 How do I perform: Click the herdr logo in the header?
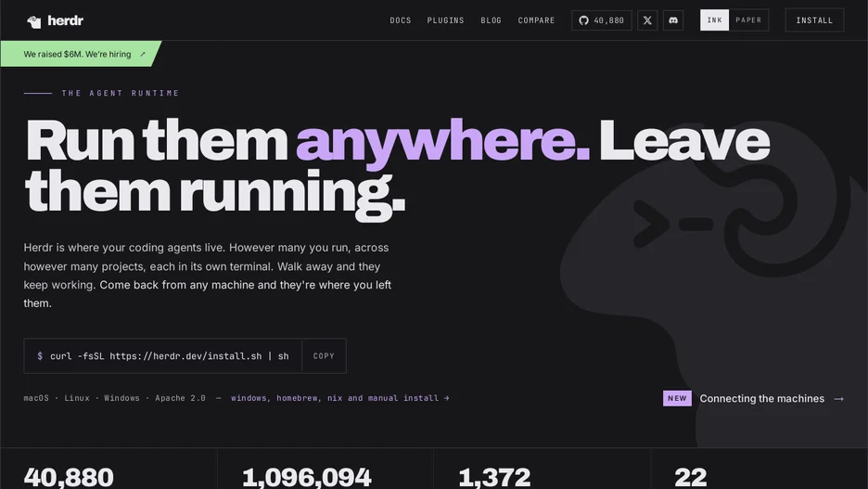(55, 21)
